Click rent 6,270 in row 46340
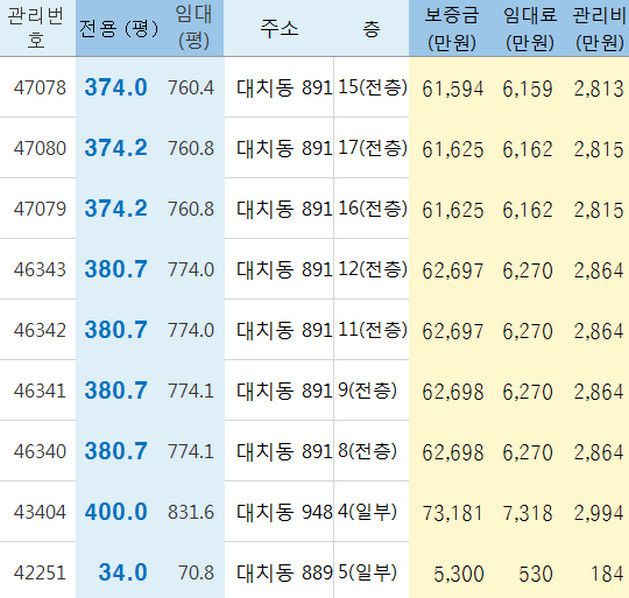This screenshot has height=598, width=629. (x=528, y=453)
